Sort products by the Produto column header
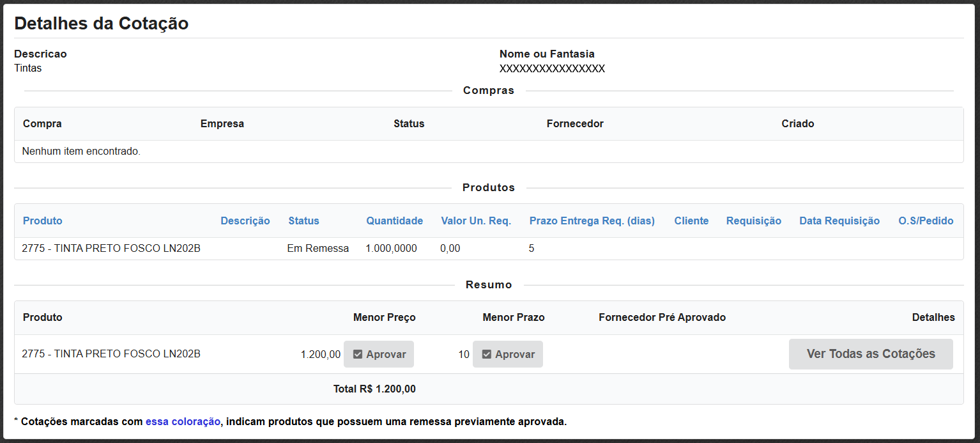This screenshot has height=443, width=980. (43, 221)
